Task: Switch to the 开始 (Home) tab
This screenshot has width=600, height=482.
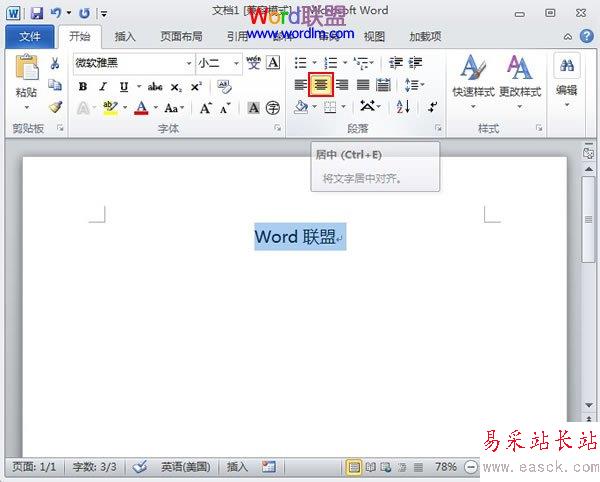Action: point(80,37)
